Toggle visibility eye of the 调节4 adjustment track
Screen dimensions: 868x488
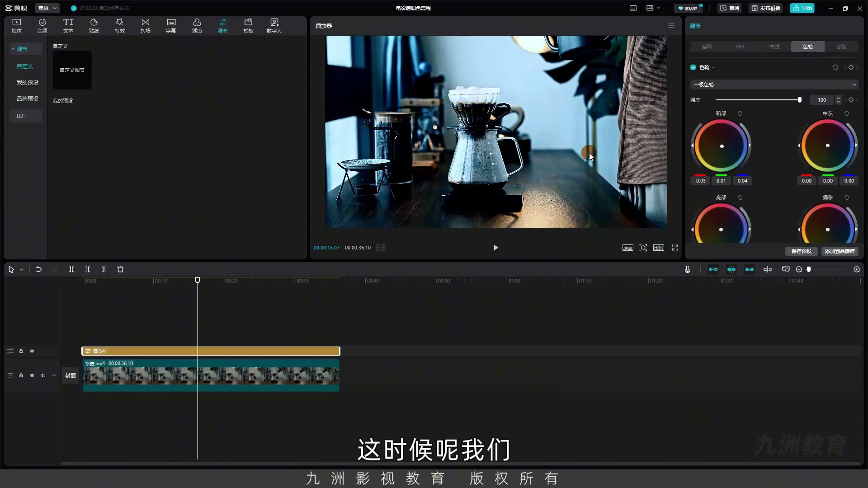tap(32, 351)
